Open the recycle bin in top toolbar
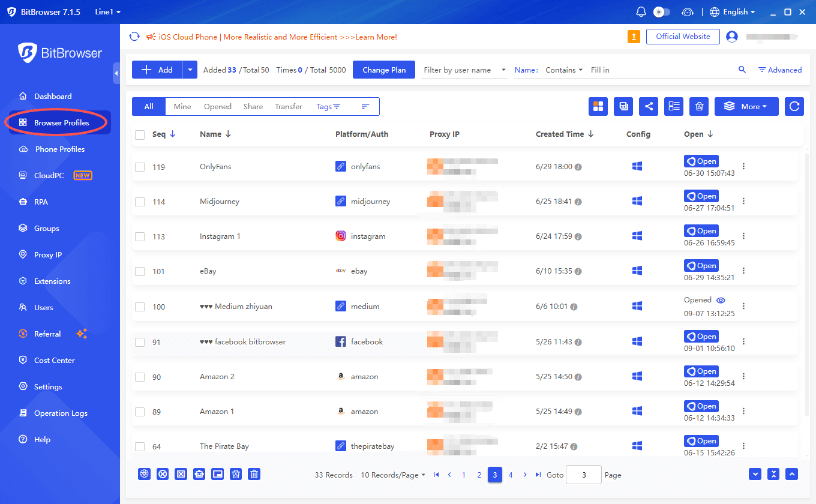Screen dimensions: 816x504 tap(699, 106)
